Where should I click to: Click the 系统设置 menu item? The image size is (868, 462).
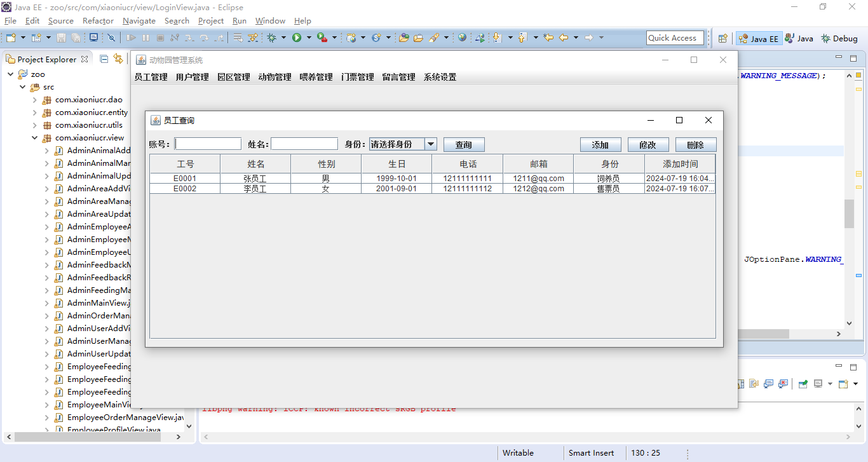pos(440,78)
